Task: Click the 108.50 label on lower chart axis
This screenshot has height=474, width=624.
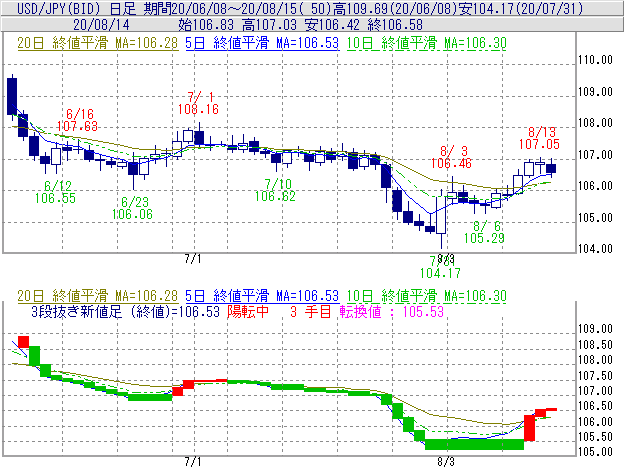Action: point(595,345)
